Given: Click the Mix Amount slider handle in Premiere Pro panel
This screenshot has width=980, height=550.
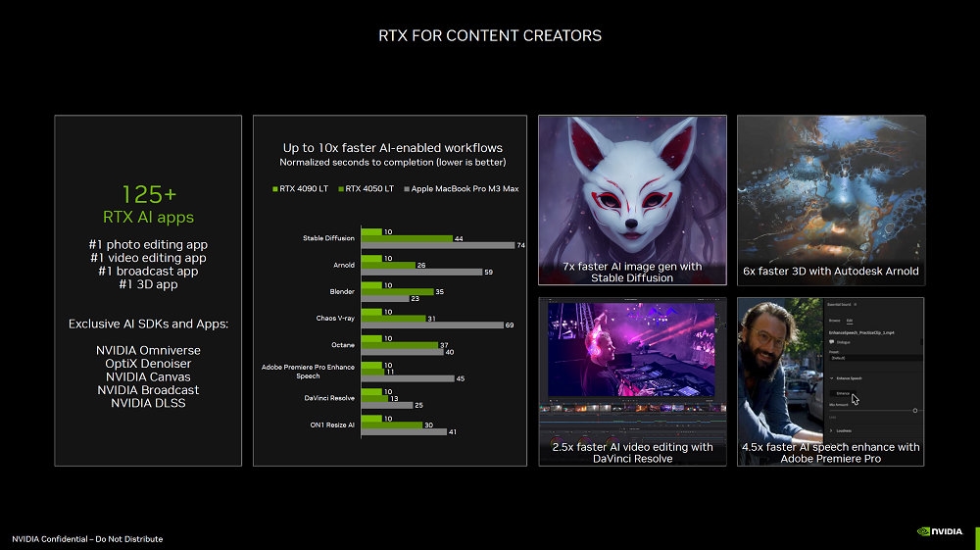Looking at the screenshot, I should [915, 411].
